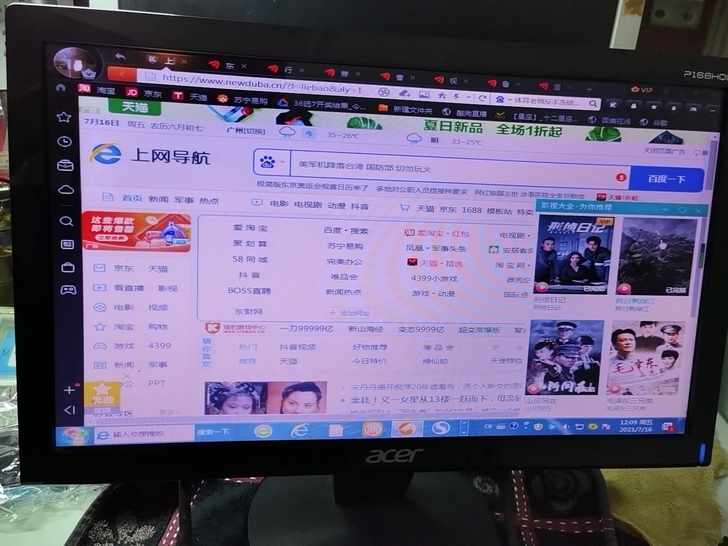Image resolution: width=728 pixels, height=546 pixels.
Task: Click the 百度一下 search button
Action: click(666, 179)
